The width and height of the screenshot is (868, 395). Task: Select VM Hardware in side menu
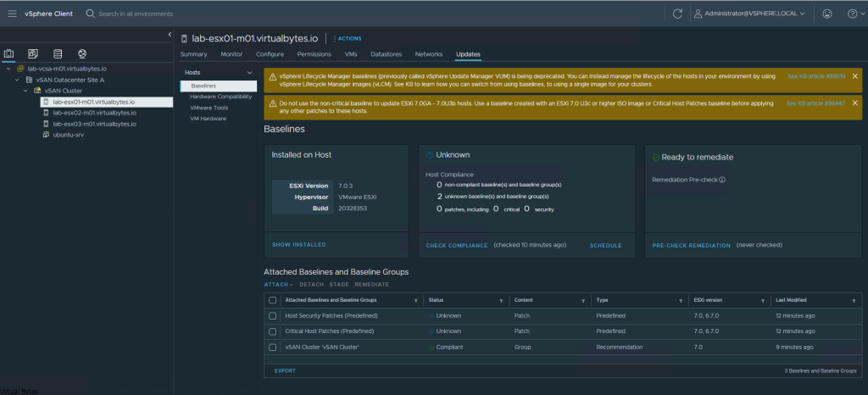tap(209, 119)
